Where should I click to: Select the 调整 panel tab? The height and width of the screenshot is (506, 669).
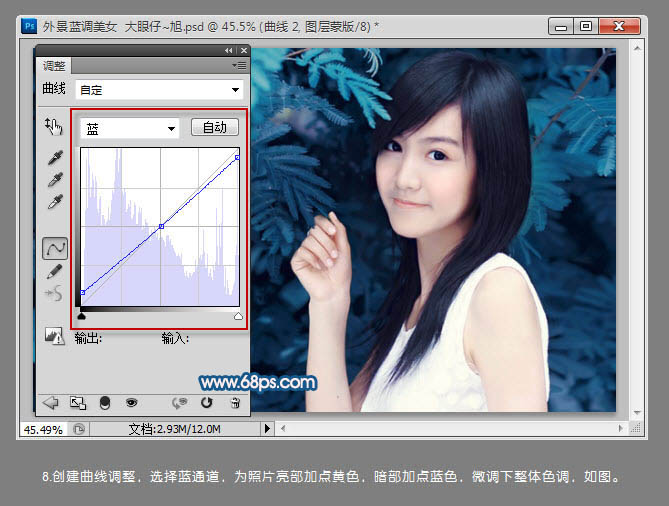pos(52,66)
